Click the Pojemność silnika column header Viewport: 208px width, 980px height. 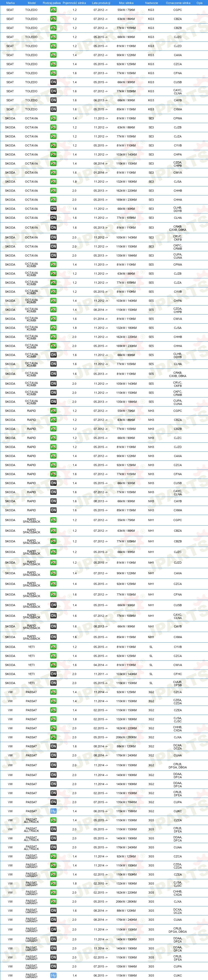74,3
